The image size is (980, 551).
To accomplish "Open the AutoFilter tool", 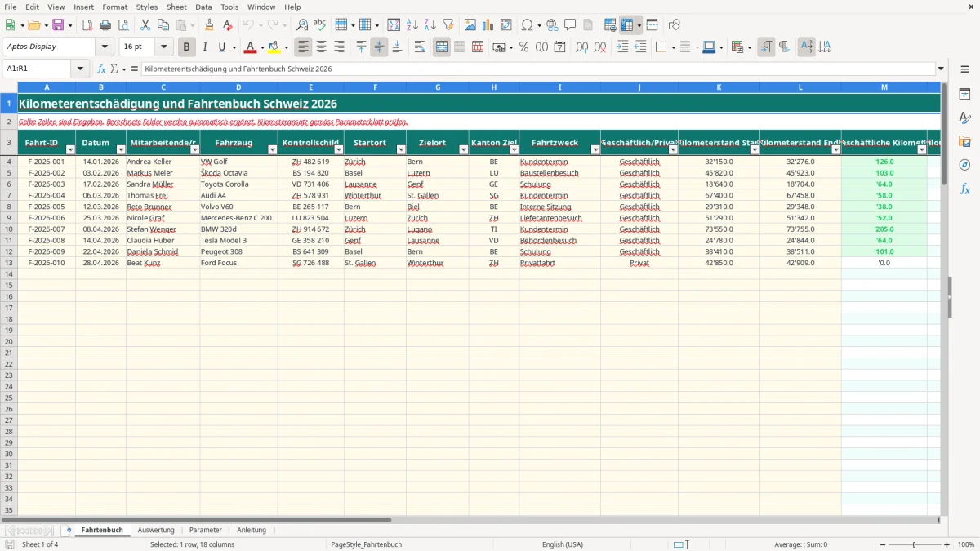I will [x=448, y=25].
